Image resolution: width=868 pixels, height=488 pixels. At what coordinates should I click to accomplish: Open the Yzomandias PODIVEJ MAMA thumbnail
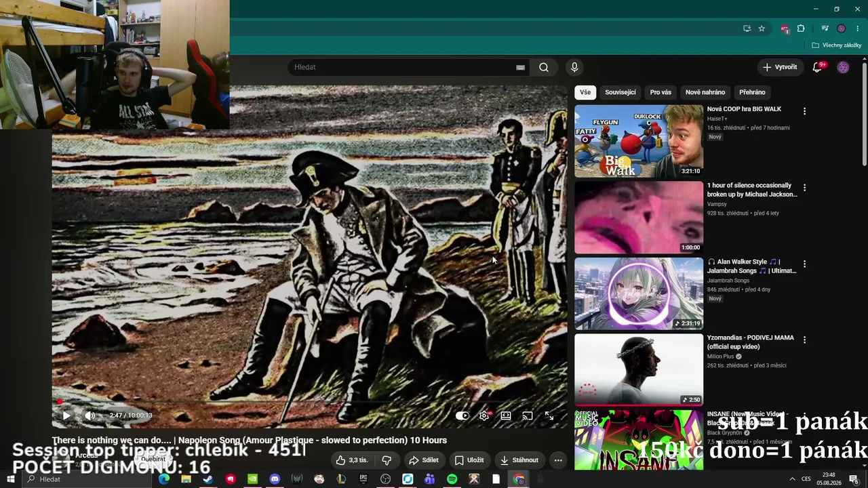[x=639, y=369]
